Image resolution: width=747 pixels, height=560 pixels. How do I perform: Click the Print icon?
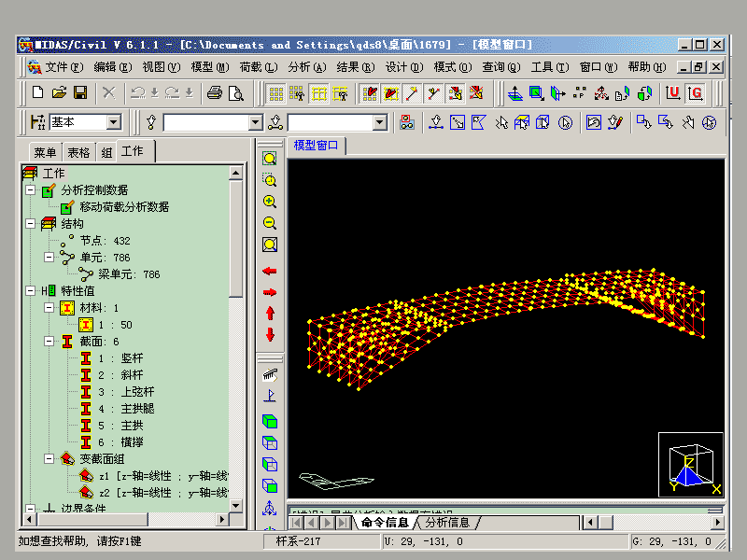[x=215, y=92]
